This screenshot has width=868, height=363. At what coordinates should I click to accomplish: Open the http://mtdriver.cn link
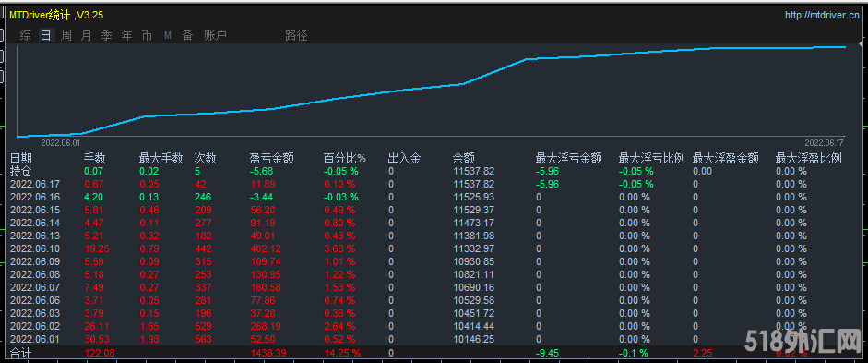[822, 16]
